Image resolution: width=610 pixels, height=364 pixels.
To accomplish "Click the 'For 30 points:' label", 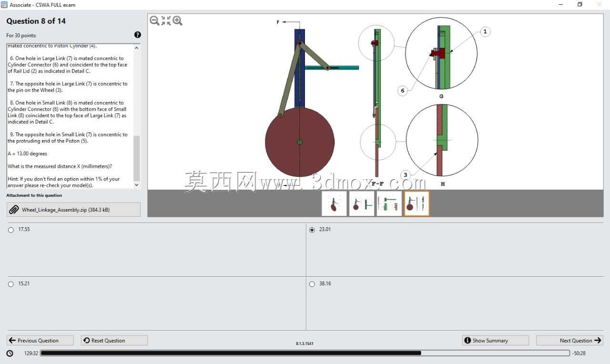I will click(21, 36).
